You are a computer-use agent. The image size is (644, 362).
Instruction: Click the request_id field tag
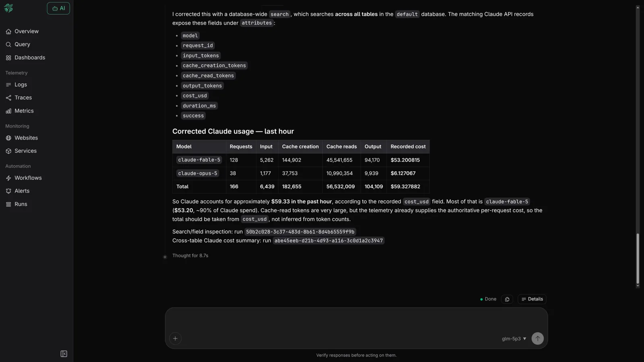click(198, 45)
